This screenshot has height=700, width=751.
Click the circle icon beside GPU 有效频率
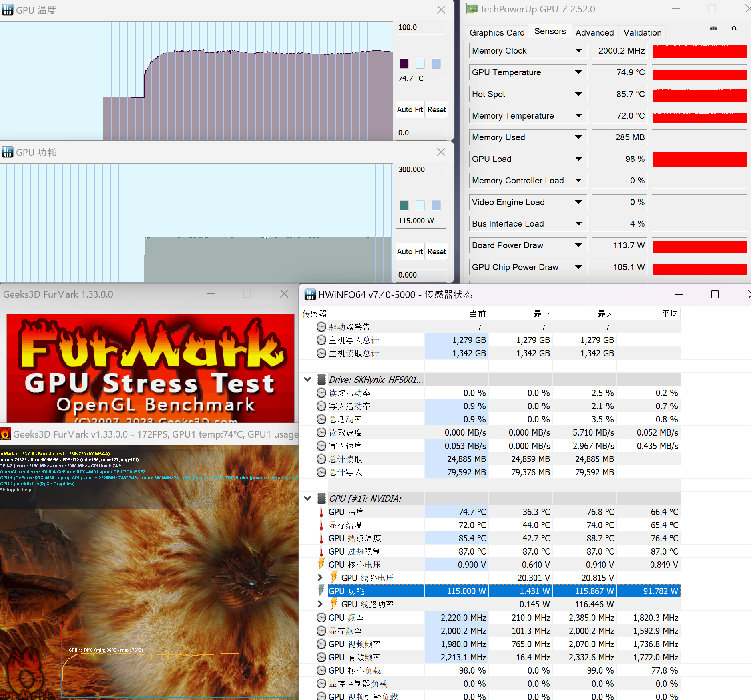tap(321, 657)
